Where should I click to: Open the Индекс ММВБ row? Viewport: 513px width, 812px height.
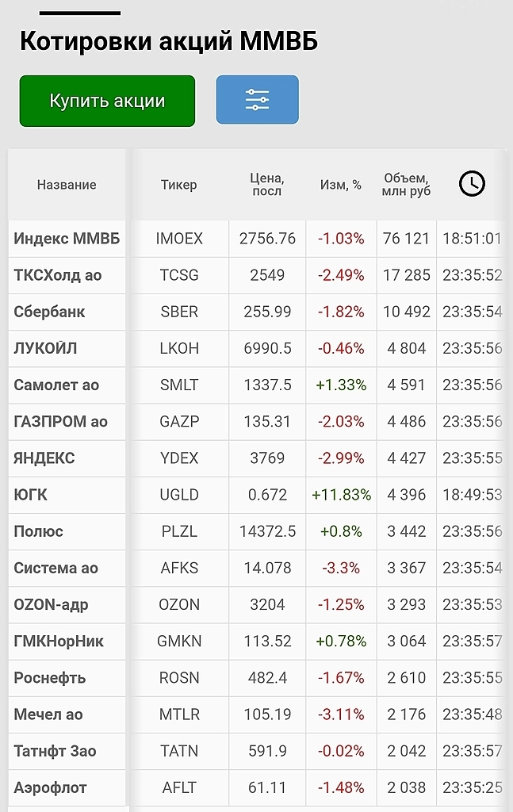(x=67, y=239)
